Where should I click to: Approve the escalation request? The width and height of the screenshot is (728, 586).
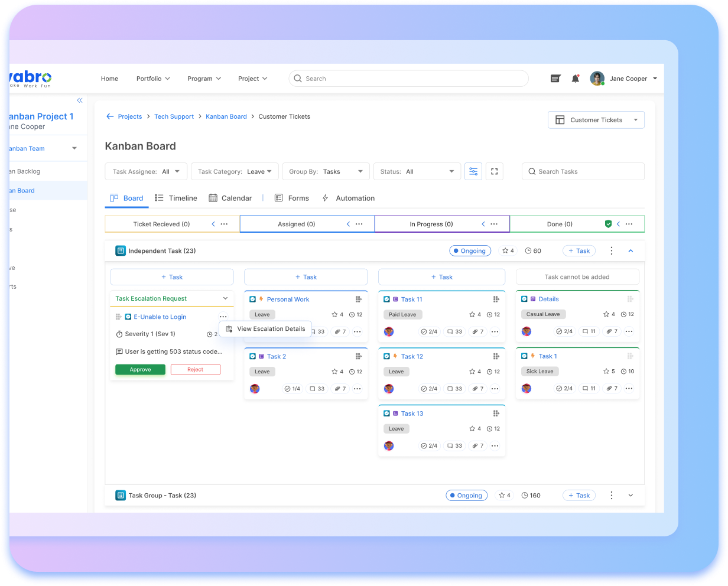coord(140,370)
